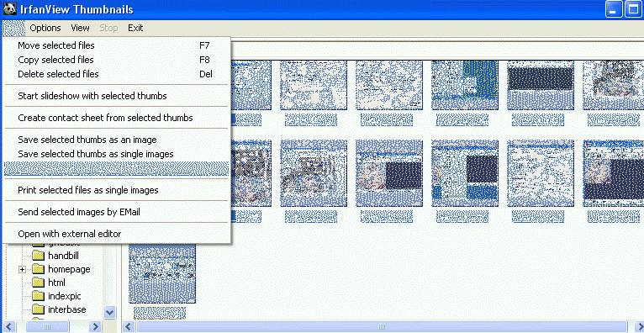
Task: Select the lone thumbnail in bottom row
Action: coord(162,273)
